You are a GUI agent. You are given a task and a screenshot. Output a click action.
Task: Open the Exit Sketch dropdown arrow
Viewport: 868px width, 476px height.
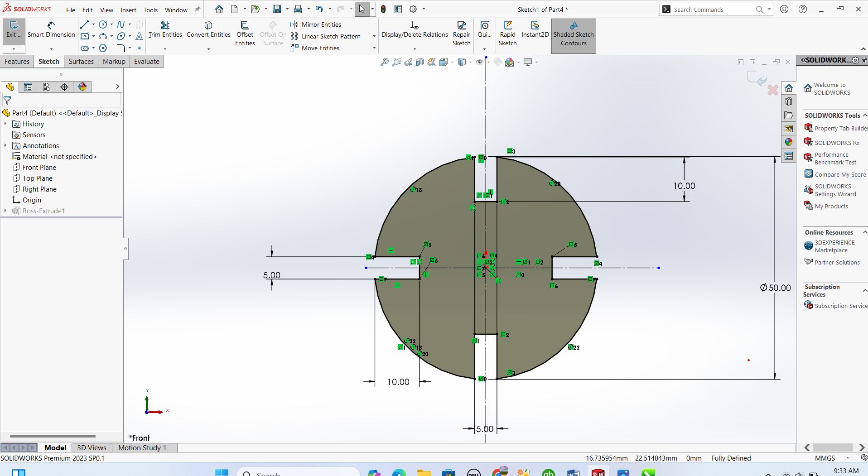[14, 48]
